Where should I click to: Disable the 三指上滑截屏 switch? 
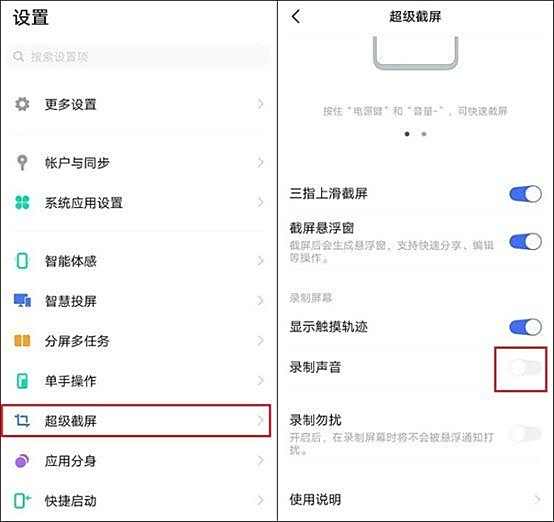click(525, 194)
